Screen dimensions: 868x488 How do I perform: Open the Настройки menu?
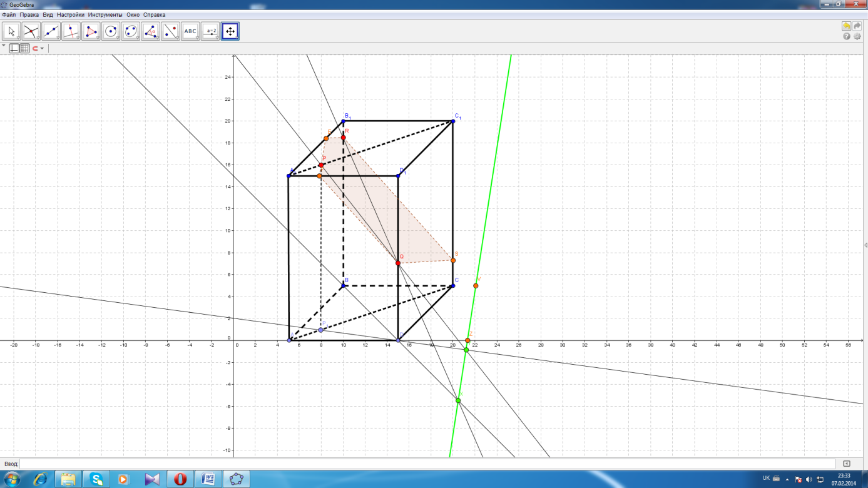(x=70, y=14)
